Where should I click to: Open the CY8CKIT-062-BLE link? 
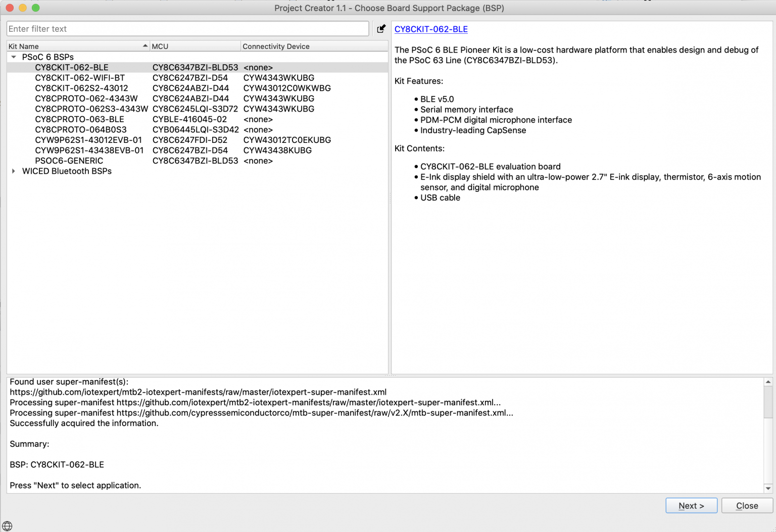coord(430,29)
